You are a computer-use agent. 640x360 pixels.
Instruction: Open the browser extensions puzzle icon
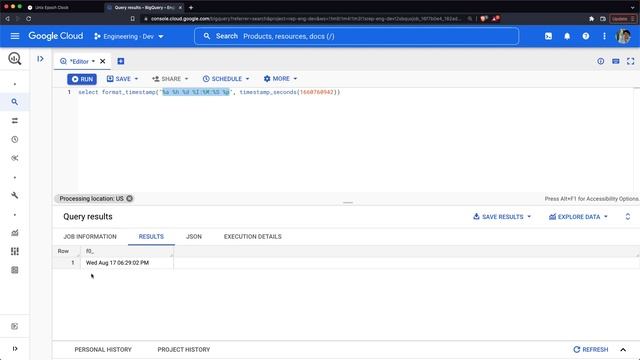click(x=591, y=18)
